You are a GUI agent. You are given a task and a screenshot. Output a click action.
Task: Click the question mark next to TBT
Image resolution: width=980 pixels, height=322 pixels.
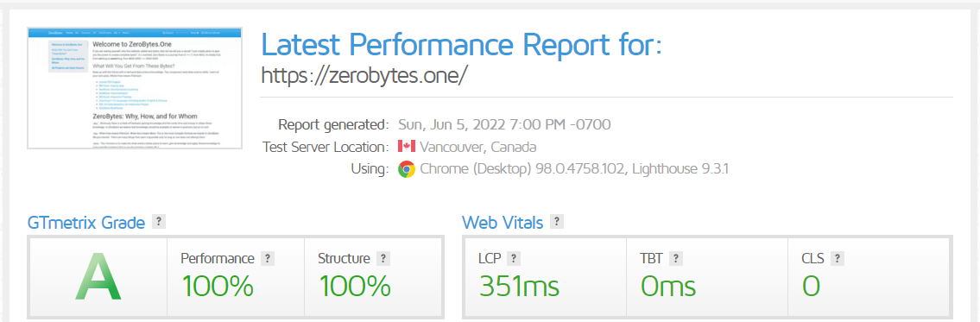pyautogui.click(x=675, y=258)
